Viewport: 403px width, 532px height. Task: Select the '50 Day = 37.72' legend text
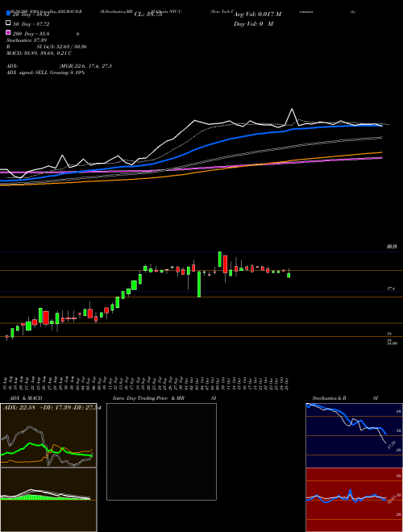pos(31,24)
